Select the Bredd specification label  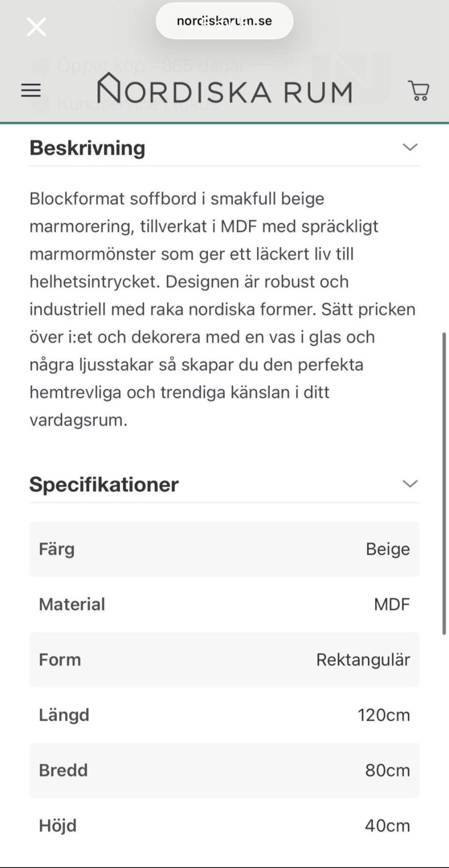point(63,770)
